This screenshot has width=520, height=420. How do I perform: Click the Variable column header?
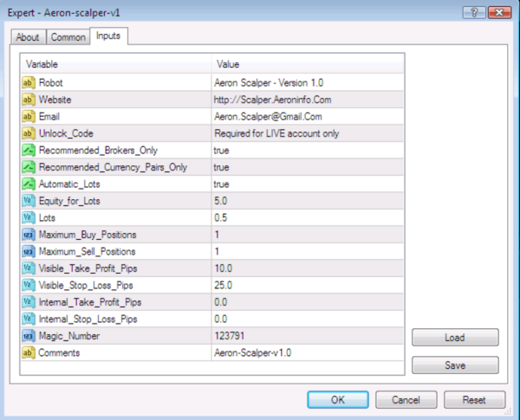(116, 64)
